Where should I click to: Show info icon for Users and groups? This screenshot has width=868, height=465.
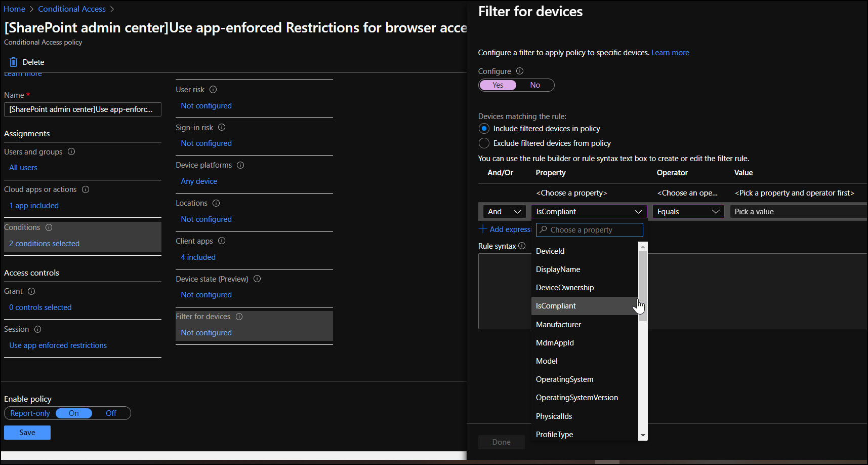tap(71, 151)
